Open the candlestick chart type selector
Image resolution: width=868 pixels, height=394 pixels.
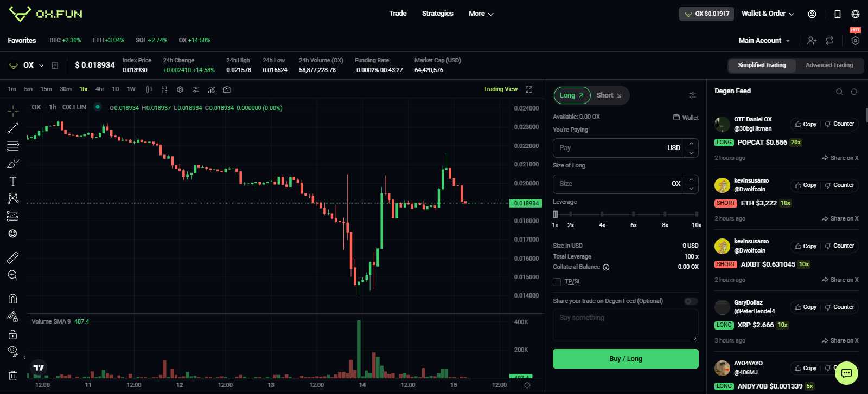[149, 89]
